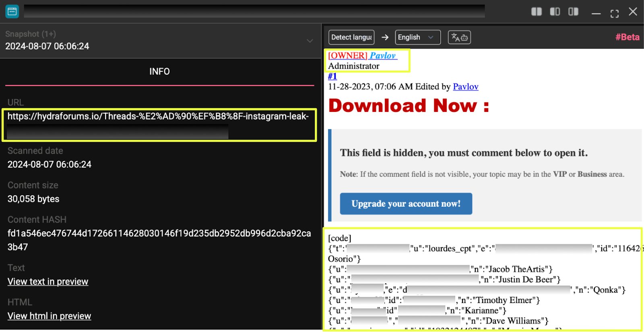
Task: Select the INFO tab
Action: (x=159, y=72)
